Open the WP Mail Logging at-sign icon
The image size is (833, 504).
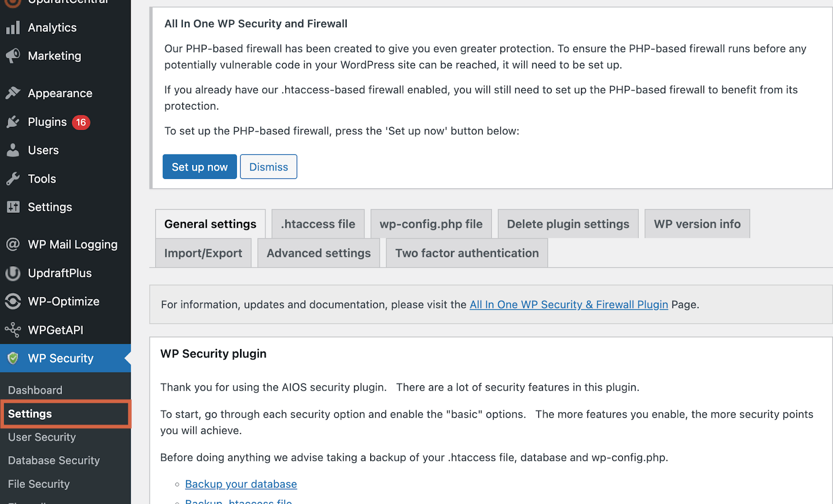(x=13, y=244)
